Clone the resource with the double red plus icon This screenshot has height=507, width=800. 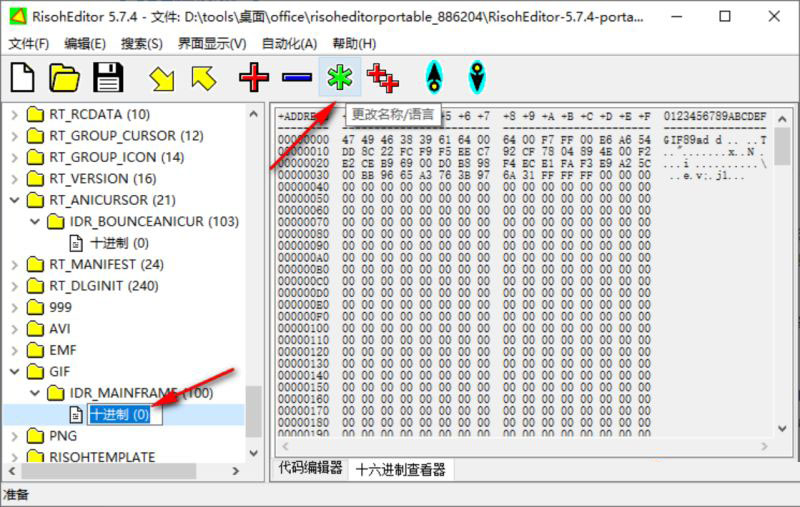point(383,78)
